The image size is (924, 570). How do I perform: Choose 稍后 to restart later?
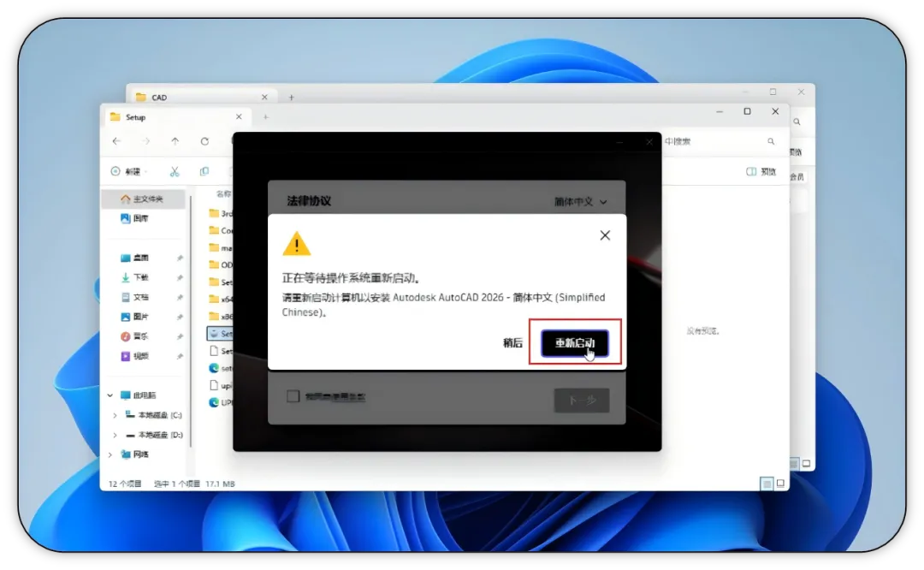point(512,343)
